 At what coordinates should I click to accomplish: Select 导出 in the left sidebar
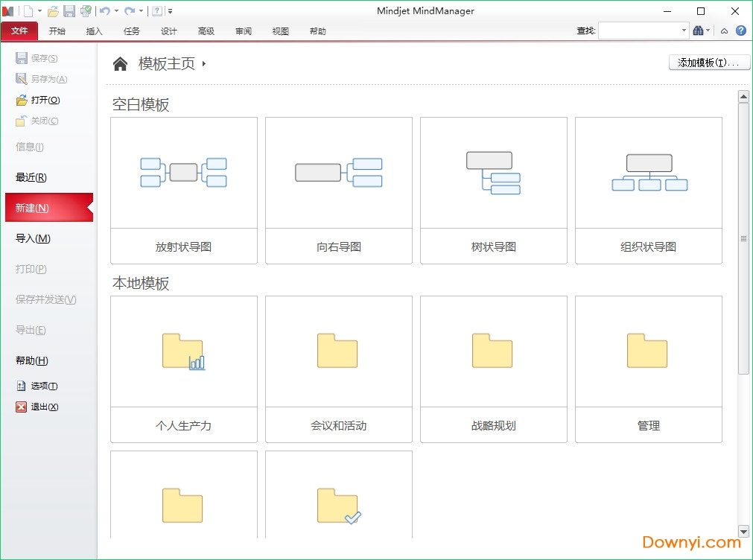30,330
